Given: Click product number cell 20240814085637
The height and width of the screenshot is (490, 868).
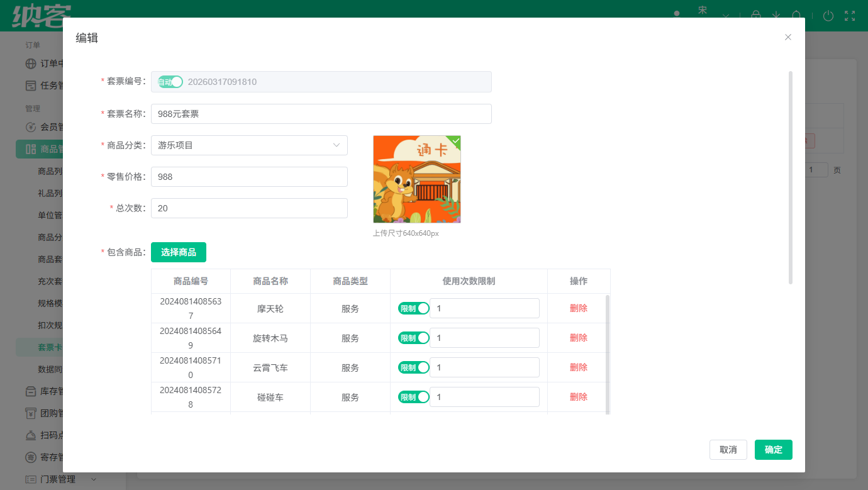Looking at the screenshot, I should (191, 308).
